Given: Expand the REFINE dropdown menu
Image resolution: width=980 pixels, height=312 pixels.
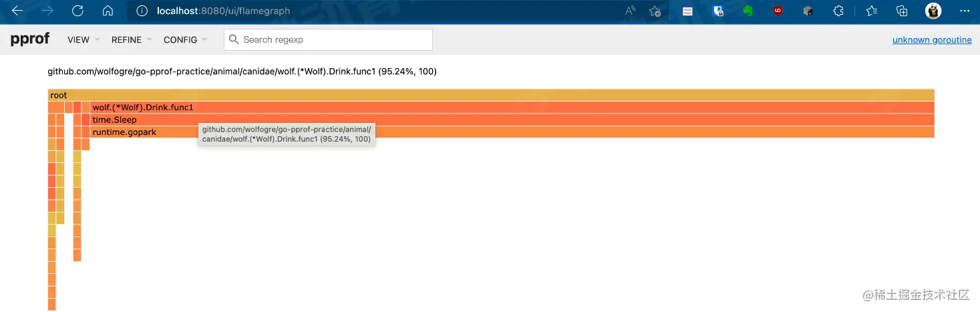Looking at the screenshot, I should [x=131, y=39].
